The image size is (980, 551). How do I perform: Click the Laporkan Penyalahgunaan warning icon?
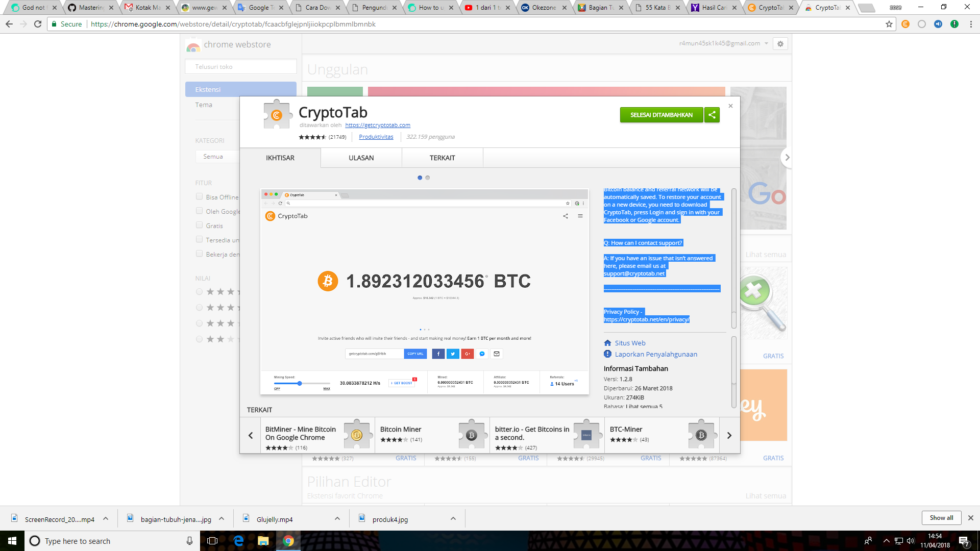(x=607, y=354)
